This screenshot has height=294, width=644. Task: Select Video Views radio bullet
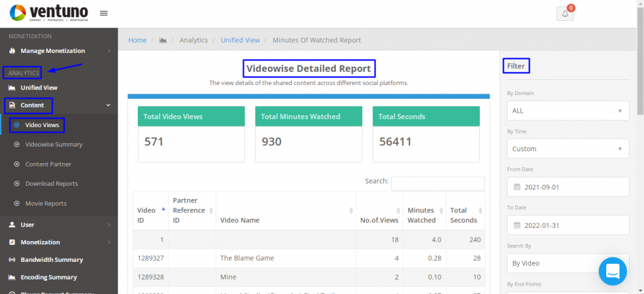click(x=17, y=125)
